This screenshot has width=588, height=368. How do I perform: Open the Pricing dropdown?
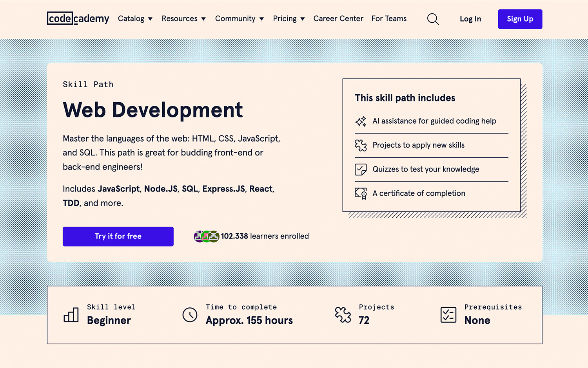pos(289,19)
